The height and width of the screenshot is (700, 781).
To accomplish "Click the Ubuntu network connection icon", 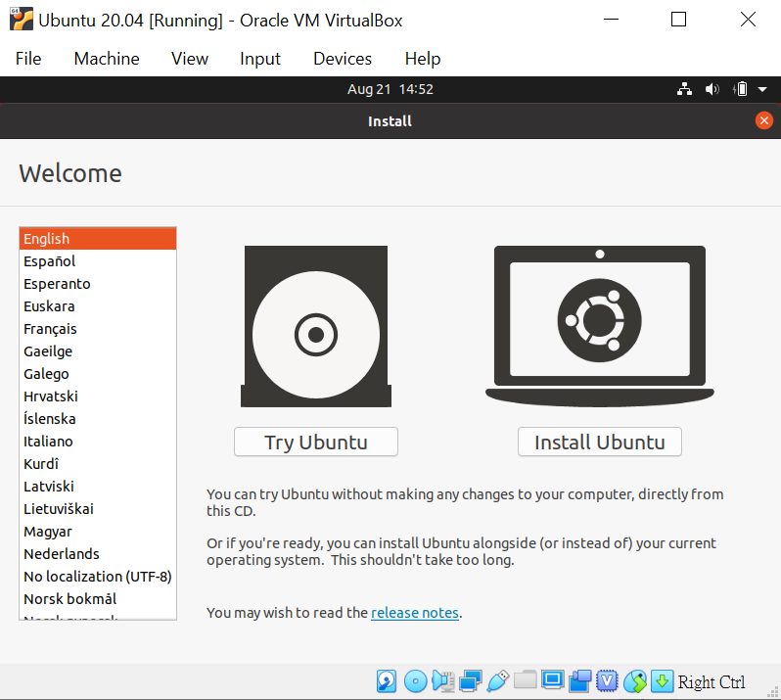I will [x=684, y=89].
